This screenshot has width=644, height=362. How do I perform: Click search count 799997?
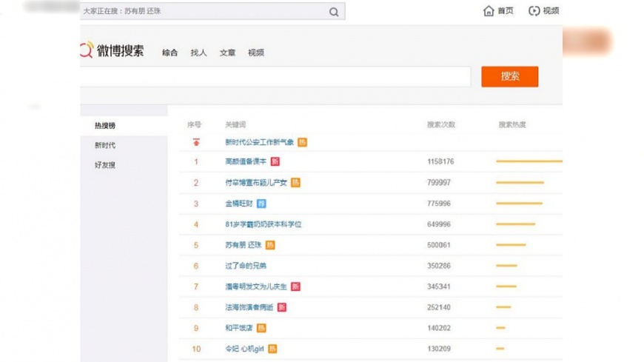coord(439,182)
